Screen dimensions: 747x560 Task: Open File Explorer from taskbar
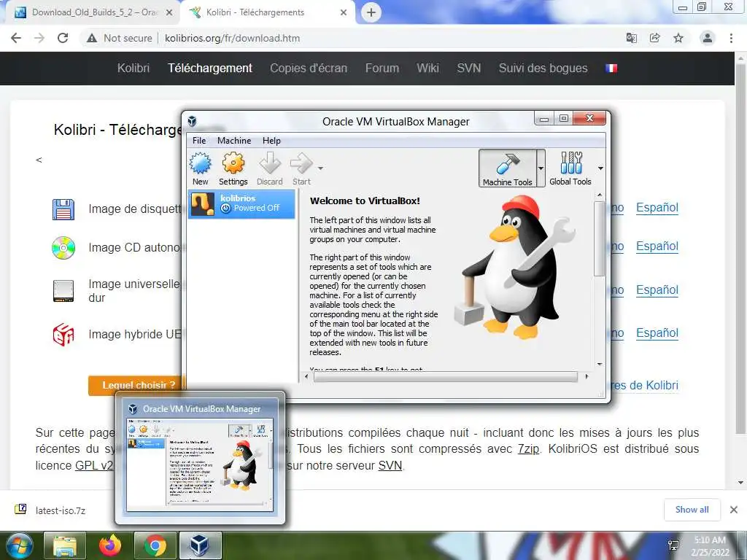[x=65, y=545]
